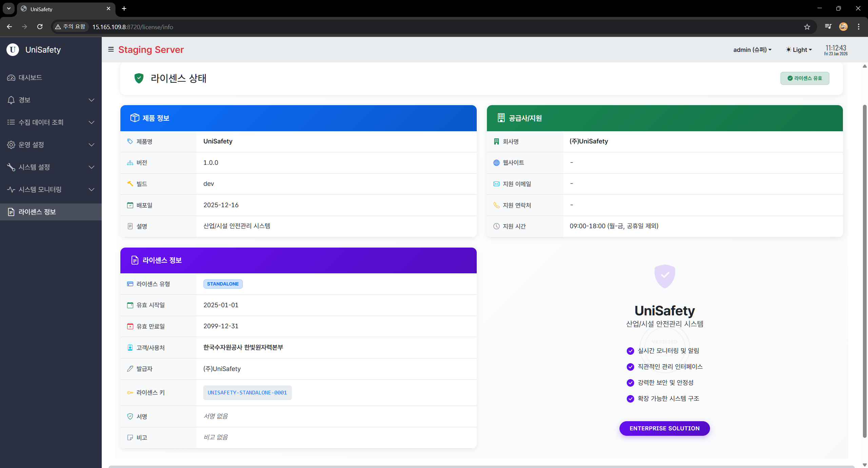Click the calendar icon beside 유효 만료일

[x=130, y=326]
